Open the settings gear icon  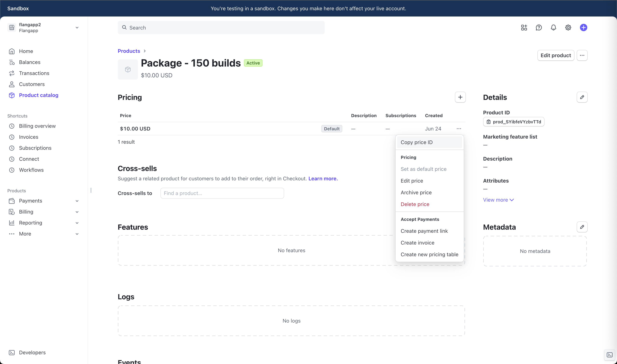click(568, 27)
